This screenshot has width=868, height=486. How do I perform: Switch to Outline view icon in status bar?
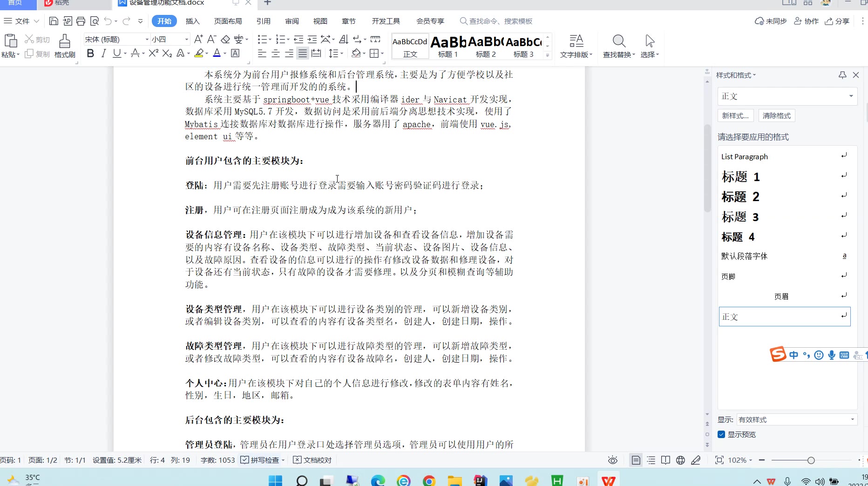[x=651, y=460]
